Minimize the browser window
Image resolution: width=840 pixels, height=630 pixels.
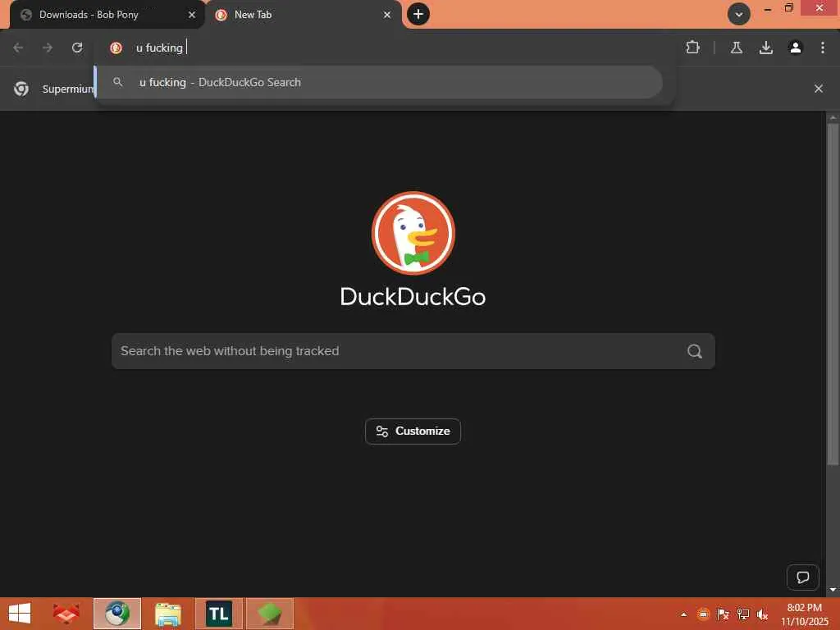(767, 8)
